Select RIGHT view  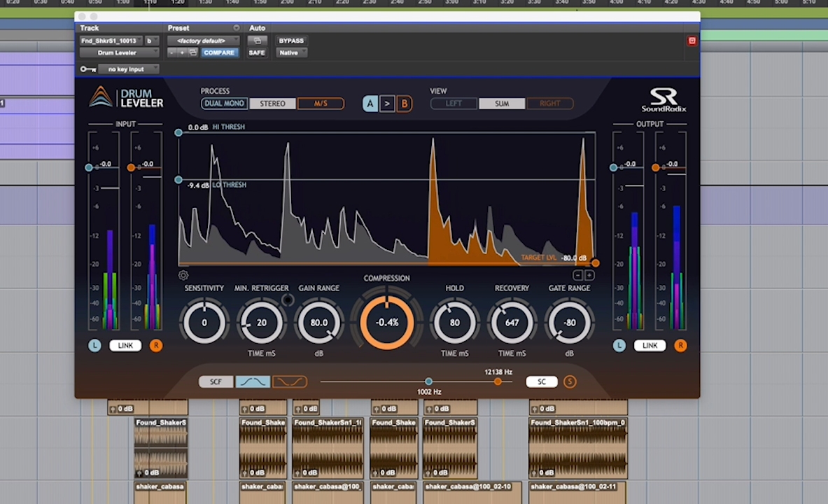click(550, 104)
